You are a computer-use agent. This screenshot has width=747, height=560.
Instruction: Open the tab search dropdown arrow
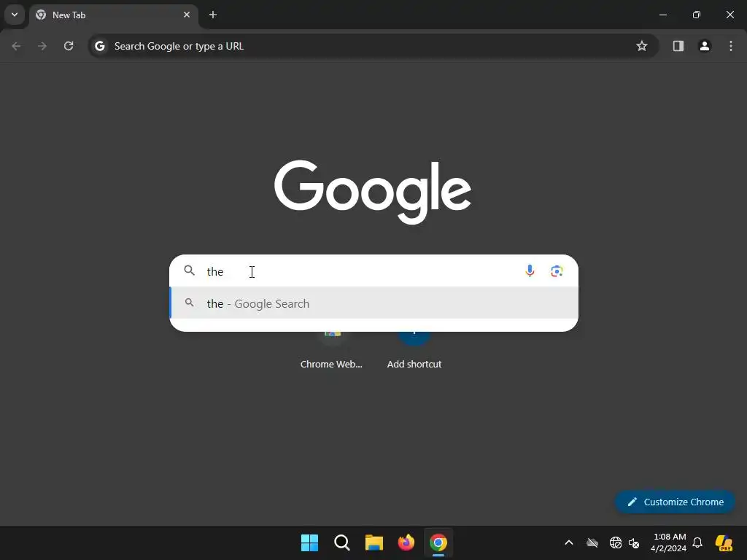pyautogui.click(x=15, y=15)
